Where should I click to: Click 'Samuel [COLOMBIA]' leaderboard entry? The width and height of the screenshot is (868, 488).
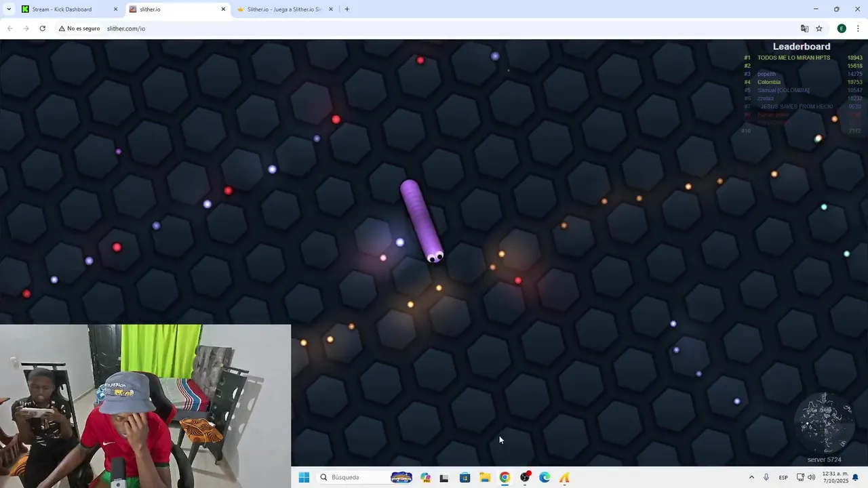[783, 90]
